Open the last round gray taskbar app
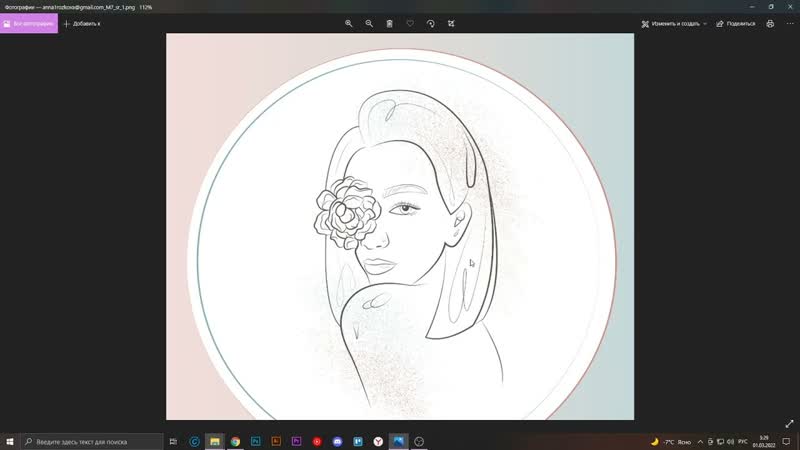Screen dimensions: 800x450 click(419, 441)
